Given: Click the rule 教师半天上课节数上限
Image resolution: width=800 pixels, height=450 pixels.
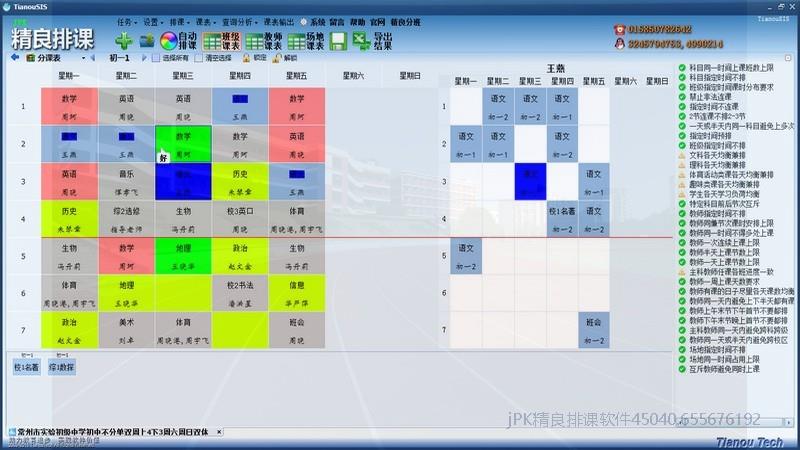Looking at the screenshot, I should [724, 253].
